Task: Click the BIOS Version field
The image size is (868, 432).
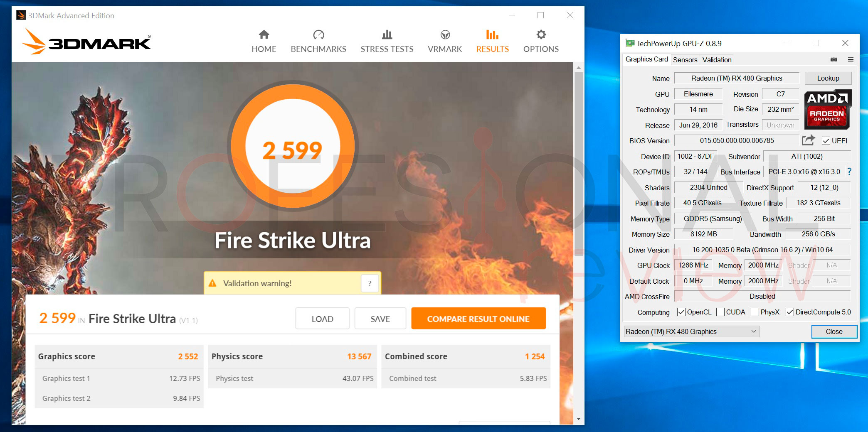Action: click(x=737, y=140)
